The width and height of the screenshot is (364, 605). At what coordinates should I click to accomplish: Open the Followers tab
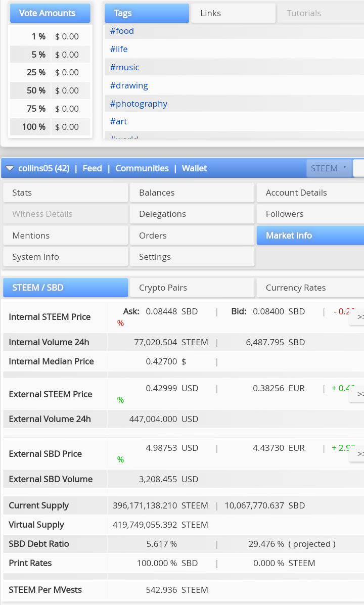310,214
